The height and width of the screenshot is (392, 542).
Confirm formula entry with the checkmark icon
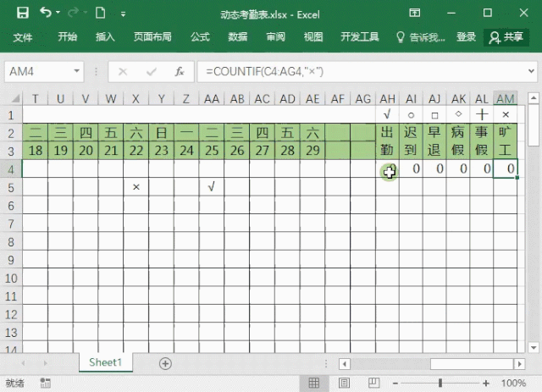152,72
